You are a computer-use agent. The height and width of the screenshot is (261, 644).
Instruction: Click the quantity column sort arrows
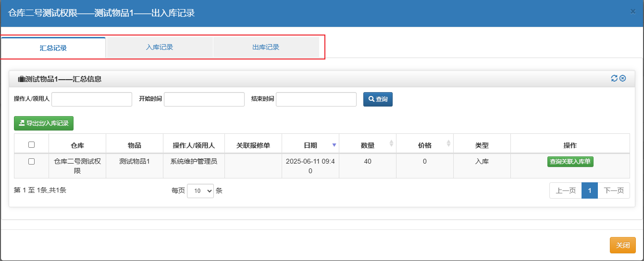[x=391, y=143]
